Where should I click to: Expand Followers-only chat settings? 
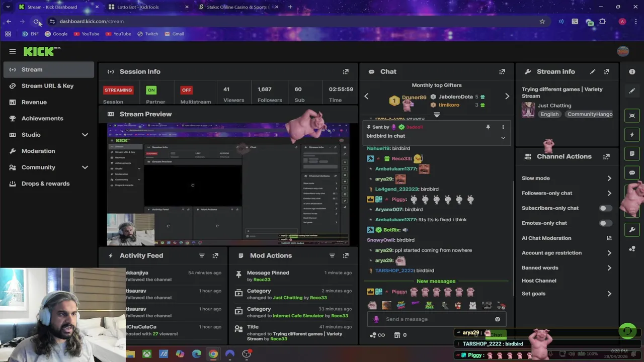tap(609, 193)
